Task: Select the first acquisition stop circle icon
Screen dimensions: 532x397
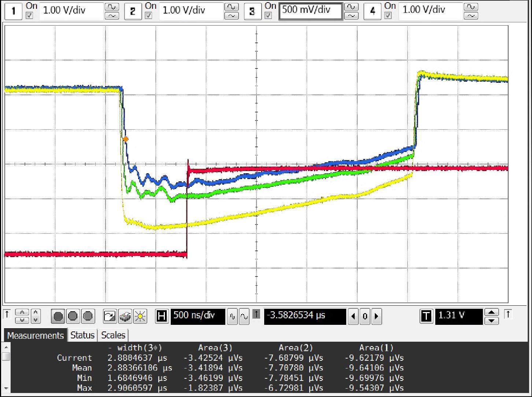Action: pyautogui.click(x=58, y=316)
